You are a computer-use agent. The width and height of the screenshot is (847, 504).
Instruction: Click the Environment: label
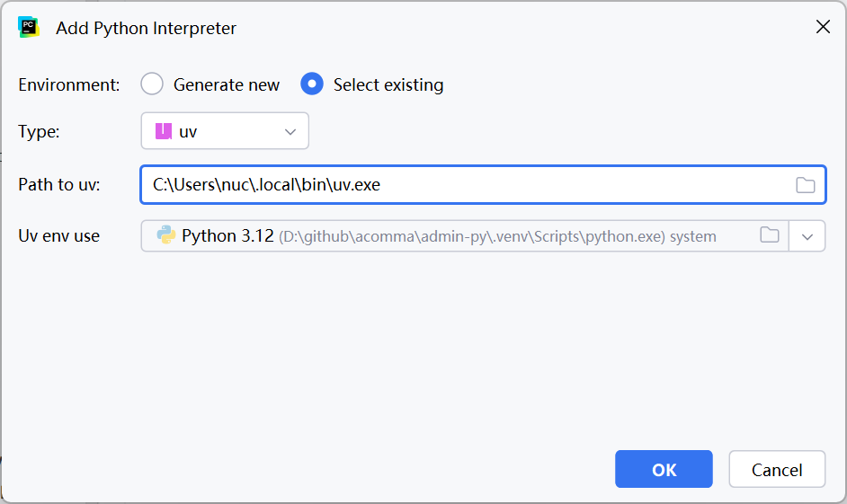click(69, 84)
